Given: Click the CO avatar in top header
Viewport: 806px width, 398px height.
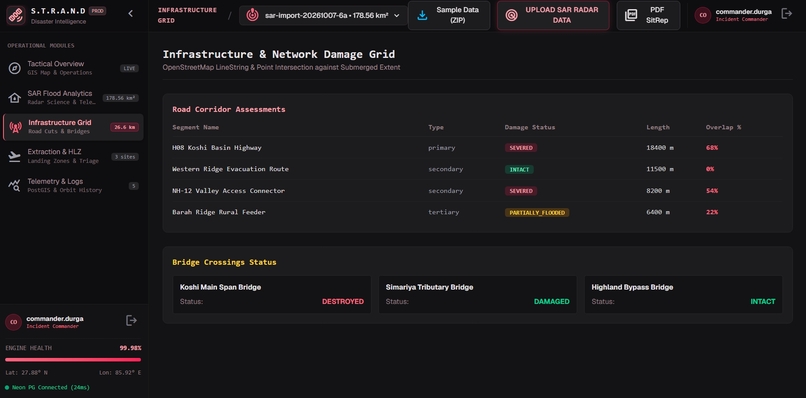Looking at the screenshot, I should pyautogui.click(x=703, y=15).
